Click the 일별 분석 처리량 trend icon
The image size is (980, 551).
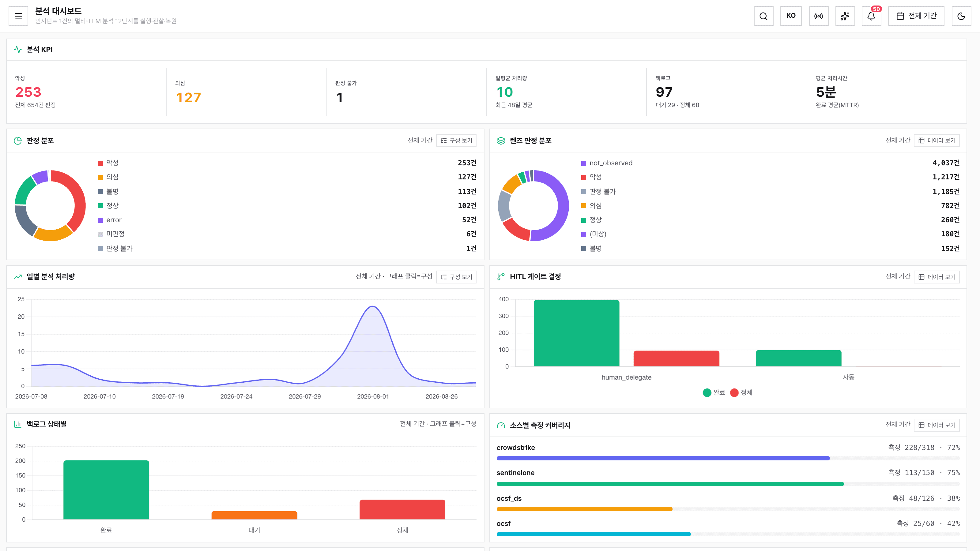click(x=17, y=277)
